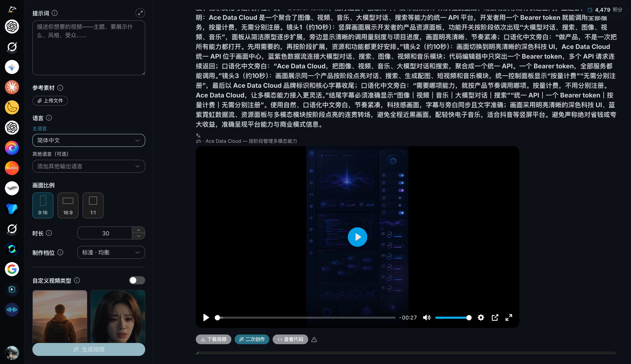This screenshot has width=631, height=364.
Task: Click the video progress seek bar
Action: pos(305,317)
